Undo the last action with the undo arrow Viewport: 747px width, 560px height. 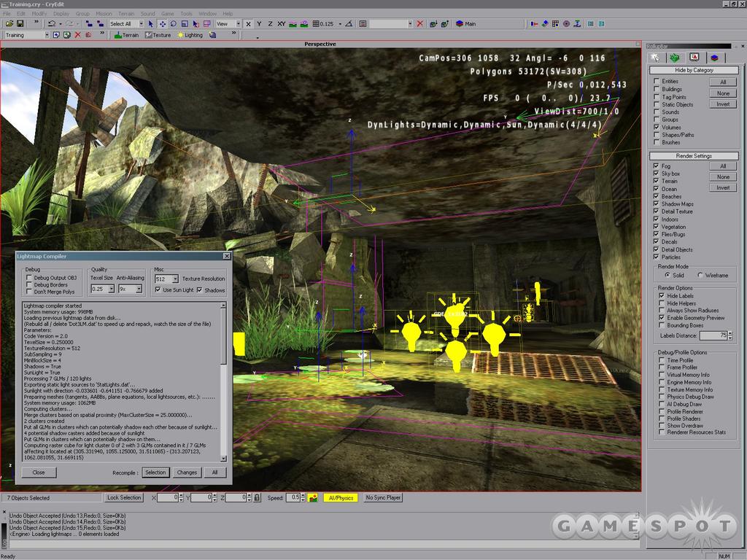click(x=52, y=23)
